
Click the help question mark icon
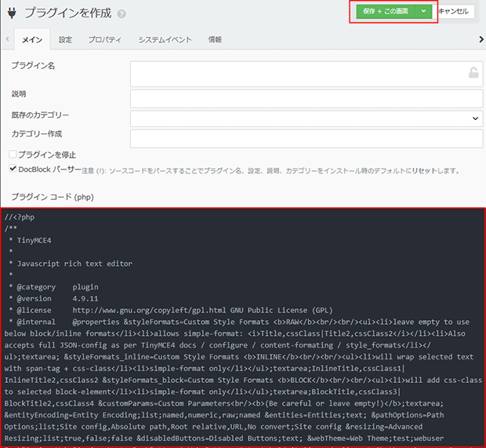pos(122,14)
